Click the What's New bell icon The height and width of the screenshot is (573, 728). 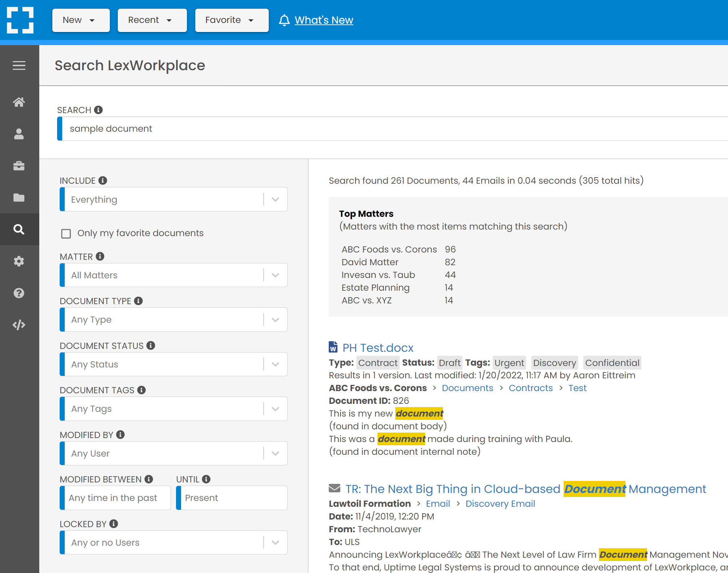pyautogui.click(x=285, y=20)
